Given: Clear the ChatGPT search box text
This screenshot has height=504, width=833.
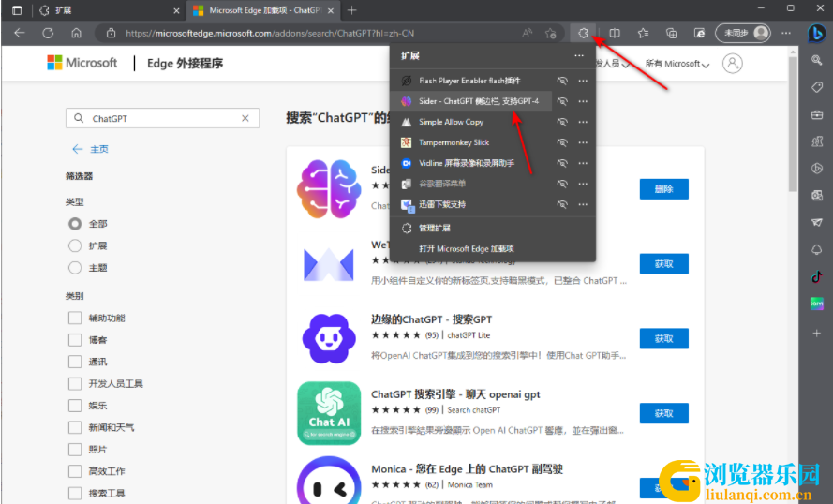Looking at the screenshot, I should click(245, 118).
